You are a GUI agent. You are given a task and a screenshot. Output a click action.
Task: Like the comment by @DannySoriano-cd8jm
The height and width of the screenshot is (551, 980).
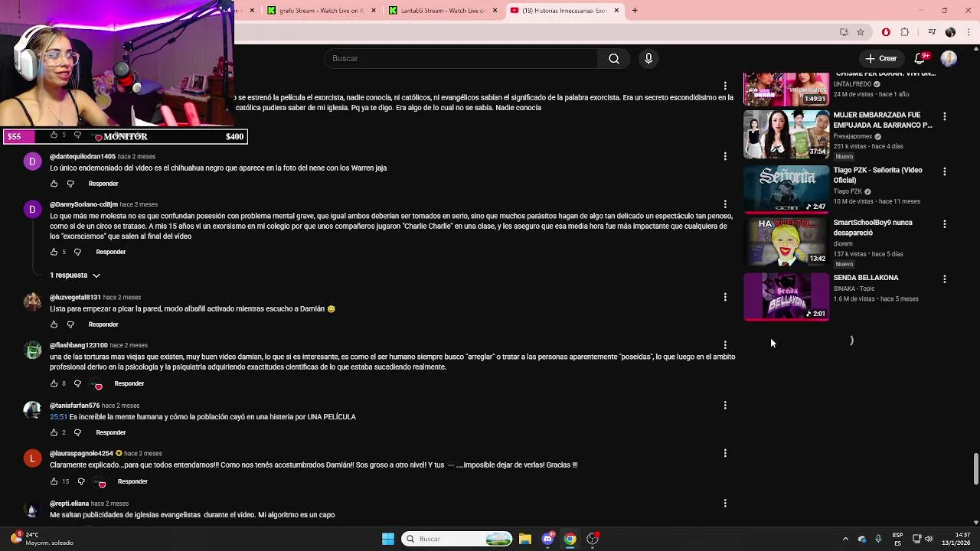(54, 252)
